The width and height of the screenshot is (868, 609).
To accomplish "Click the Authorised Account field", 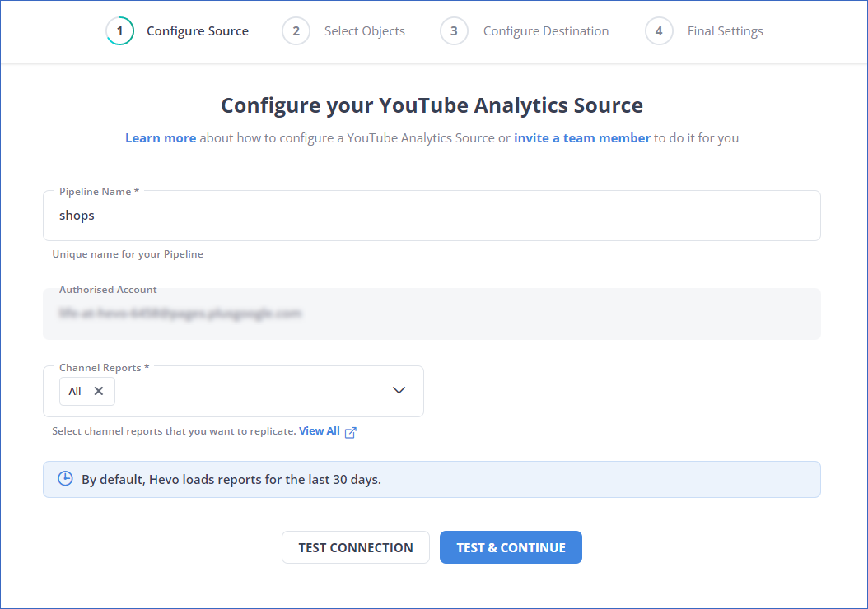I will coord(432,314).
